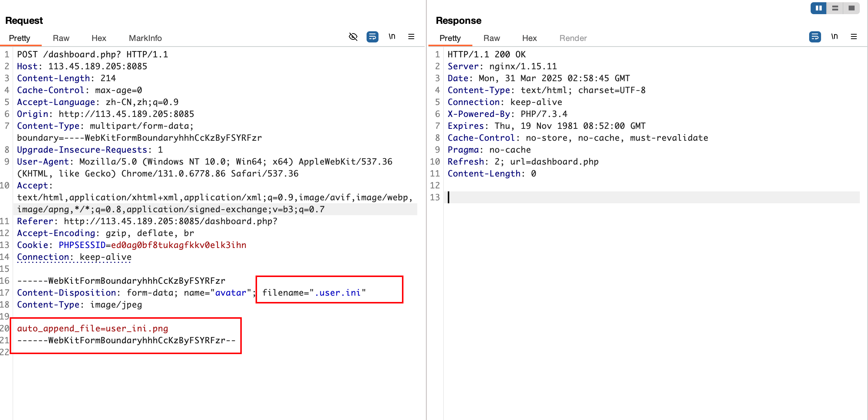Switch Response view to Raw tab
Screen dimensions: 868x420
[491, 38]
